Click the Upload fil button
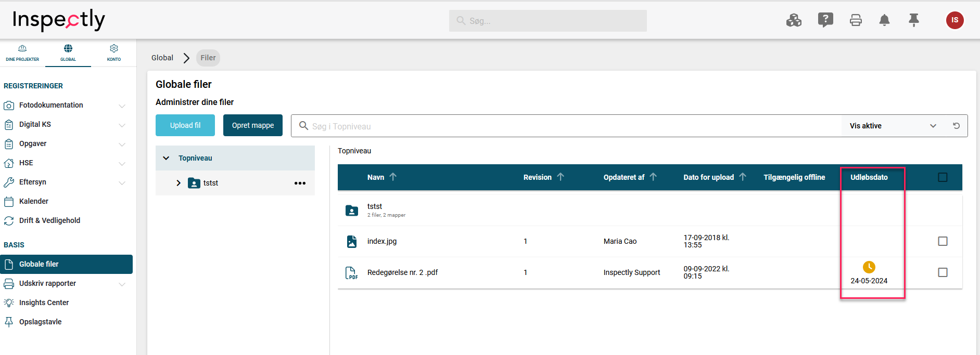980x355 pixels. pos(185,125)
